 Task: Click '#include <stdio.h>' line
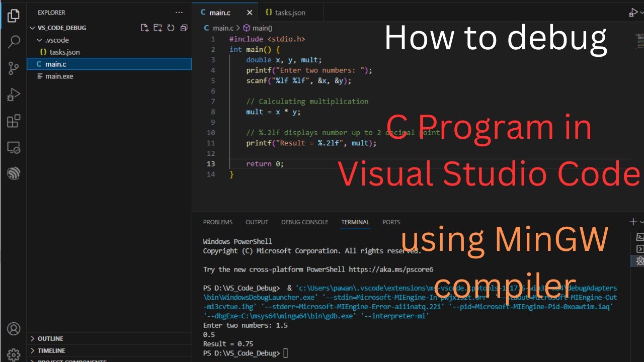267,39
